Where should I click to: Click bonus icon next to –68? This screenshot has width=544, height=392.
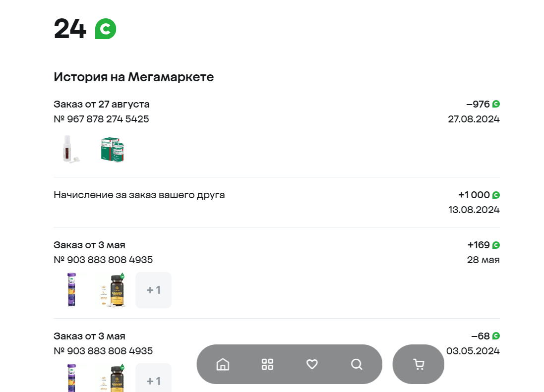[x=496, y=336]
